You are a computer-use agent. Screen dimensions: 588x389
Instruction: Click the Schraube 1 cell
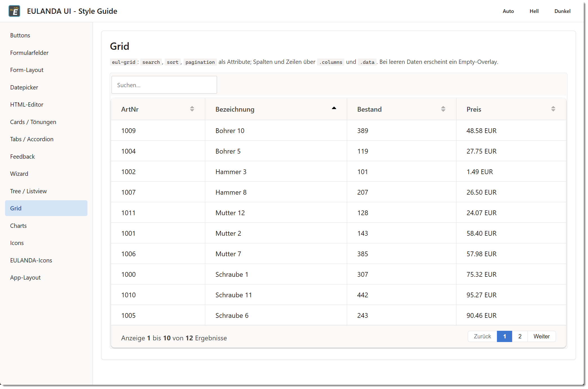pos(276,274)
